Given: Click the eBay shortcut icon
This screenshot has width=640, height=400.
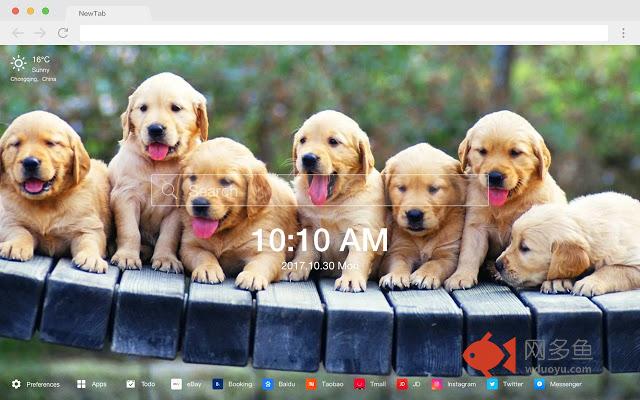Looking at the screenshot, I should (x=176, y=384).
